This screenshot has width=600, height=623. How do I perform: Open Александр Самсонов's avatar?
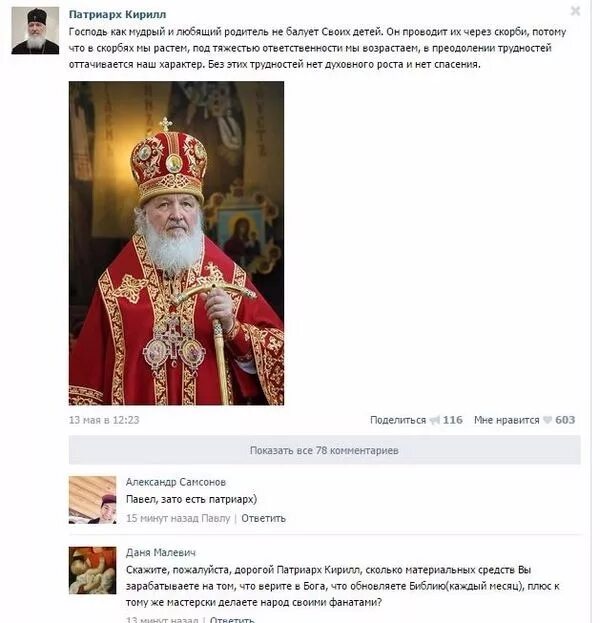click(93, 500)
